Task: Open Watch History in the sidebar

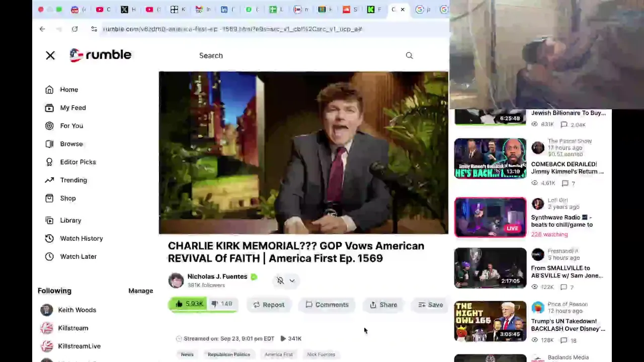Action: click(82, 238)
